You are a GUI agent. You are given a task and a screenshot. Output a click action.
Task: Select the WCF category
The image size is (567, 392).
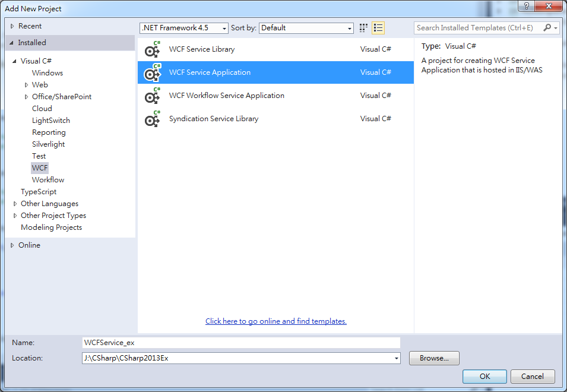[x=40, y=168]
